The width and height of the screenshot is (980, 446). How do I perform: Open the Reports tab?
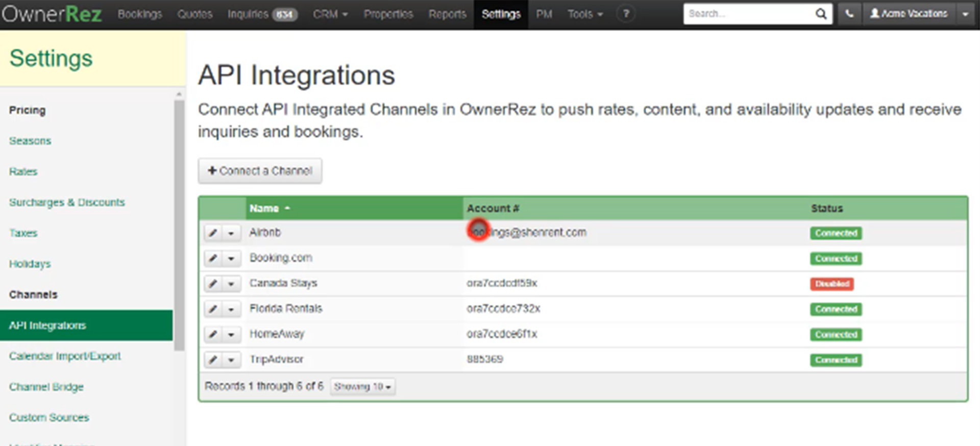447,14
